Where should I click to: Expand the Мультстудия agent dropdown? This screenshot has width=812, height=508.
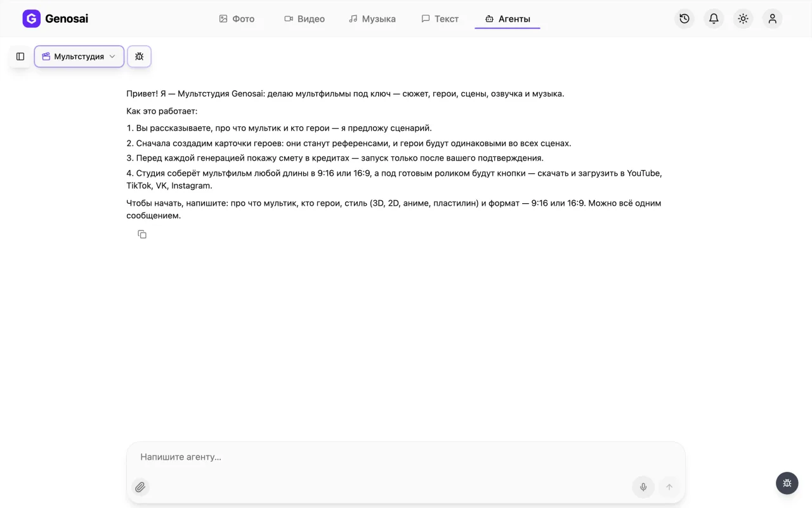tap(79, 57)
